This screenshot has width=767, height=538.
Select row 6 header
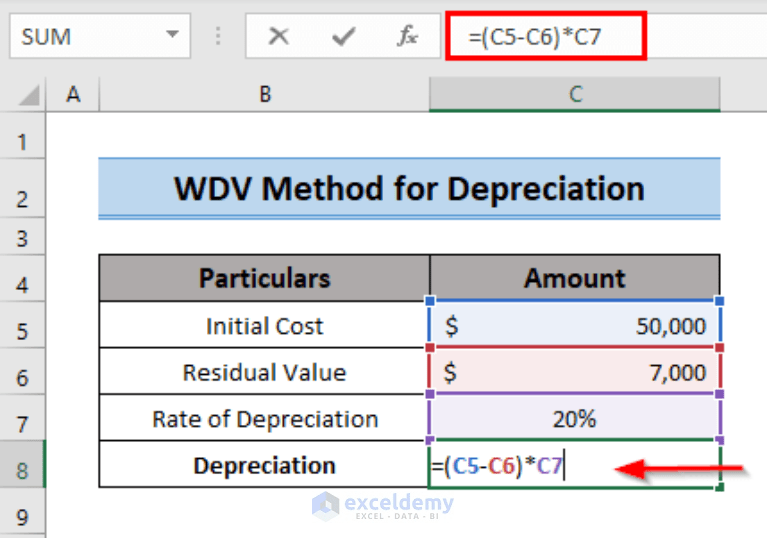23,371
